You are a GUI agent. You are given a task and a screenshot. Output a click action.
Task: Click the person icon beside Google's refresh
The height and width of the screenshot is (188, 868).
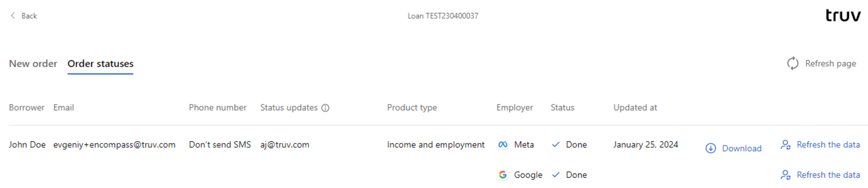[786, 175]
